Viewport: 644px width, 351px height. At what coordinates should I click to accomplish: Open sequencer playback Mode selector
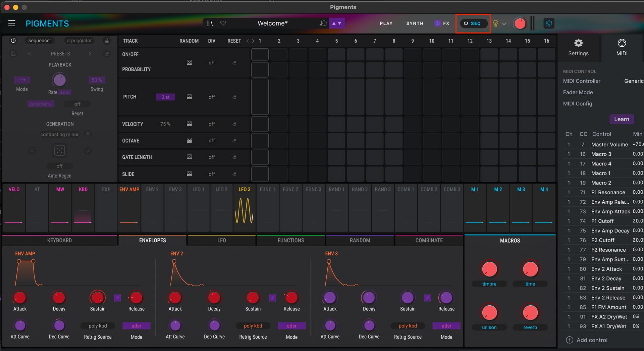[22, 80]
